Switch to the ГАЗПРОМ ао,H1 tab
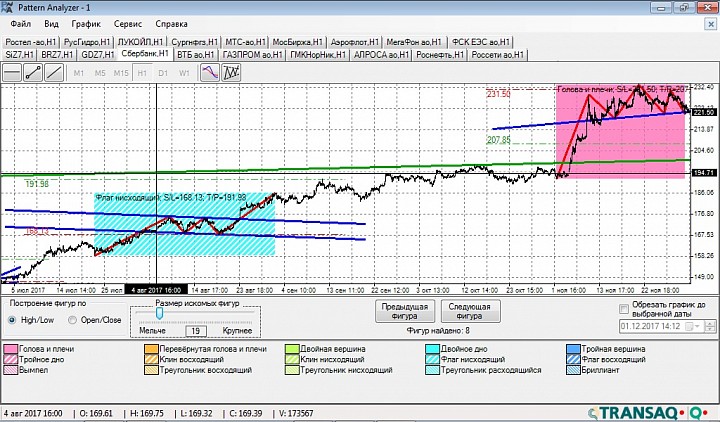The width and height of the screenshot is (720, 422). point(252,55)
